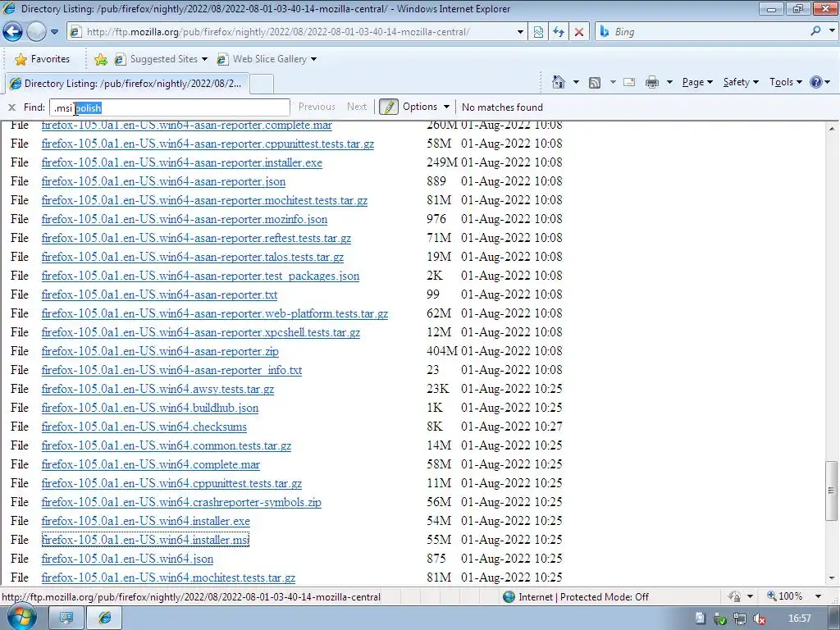Viewport: 840px width, 630px height.
Task: Click the Feeds RSS icon
Action: pos(595,82)
